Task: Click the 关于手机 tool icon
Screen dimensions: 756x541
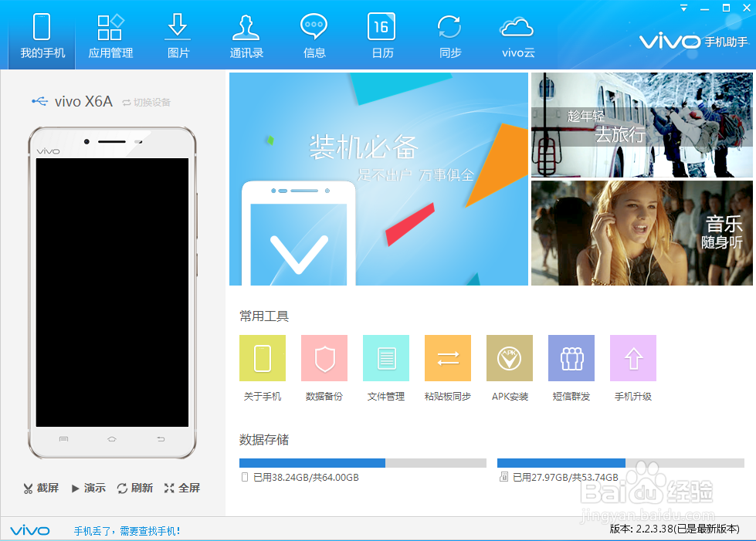Action: (263, 358)
